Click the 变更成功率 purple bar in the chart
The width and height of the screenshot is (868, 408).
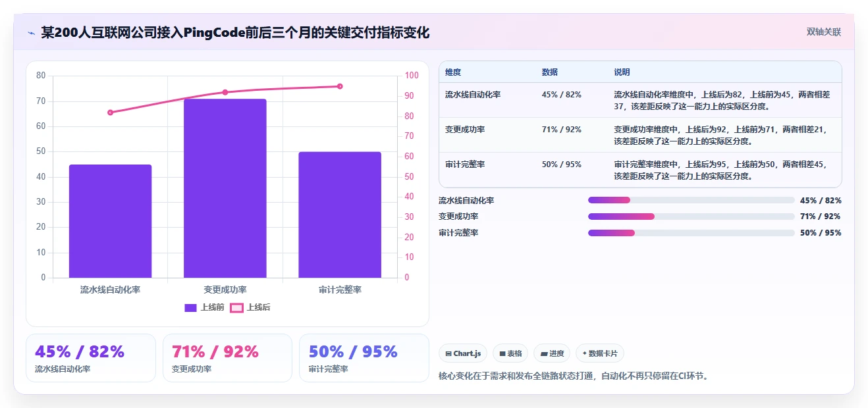pos(225,188)
